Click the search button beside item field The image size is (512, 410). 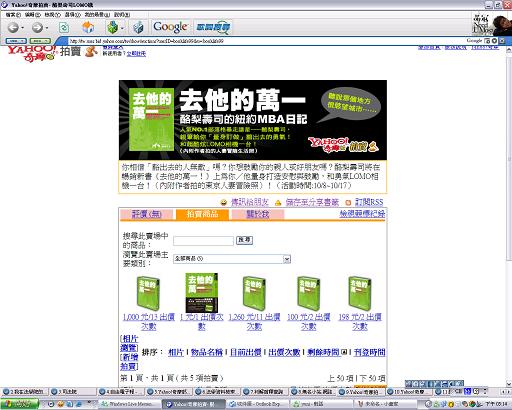[x=244, y=240]
